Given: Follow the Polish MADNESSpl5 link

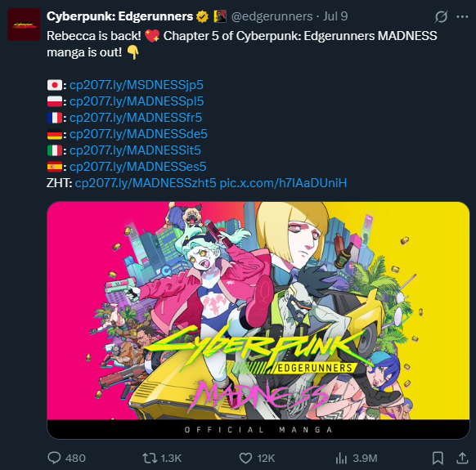Looking at the screenshot, I should (137, 101).
